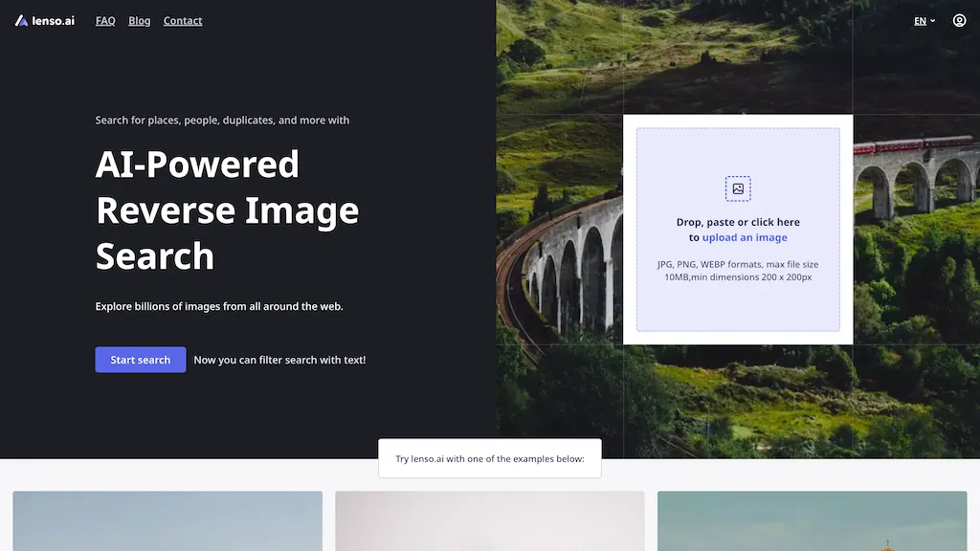Click the "AI-Powered Reverse Image Search" heading
The height and width of the screenshot is (551, 980).
227,210
